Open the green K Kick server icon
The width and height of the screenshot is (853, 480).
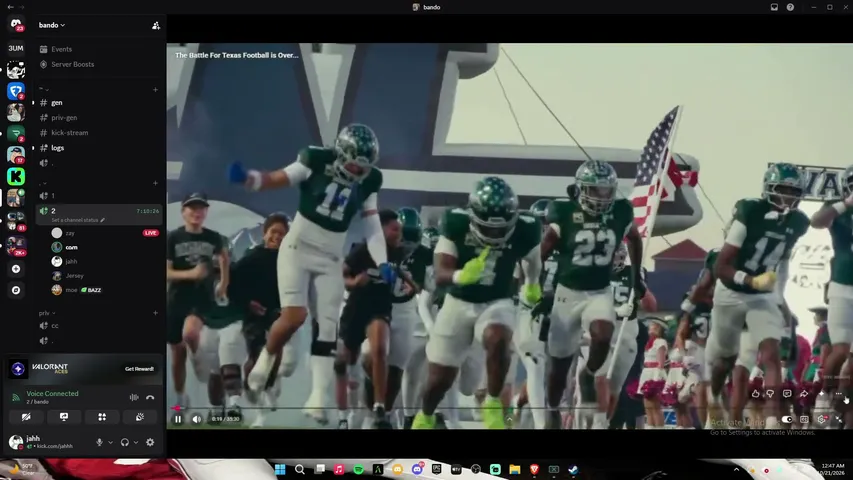[16, 176]
